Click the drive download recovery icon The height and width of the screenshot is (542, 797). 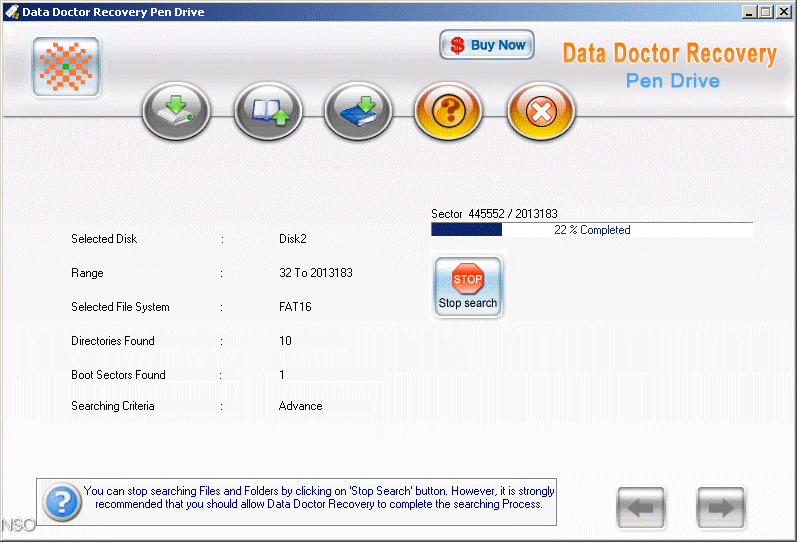click(176, 111)
